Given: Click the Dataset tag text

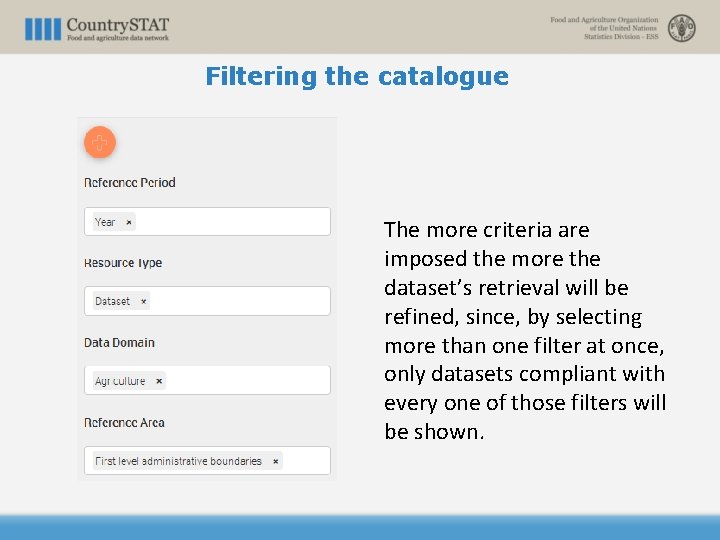Looking at the screenshot, I should pyautogui.click(x=112, y=301).
